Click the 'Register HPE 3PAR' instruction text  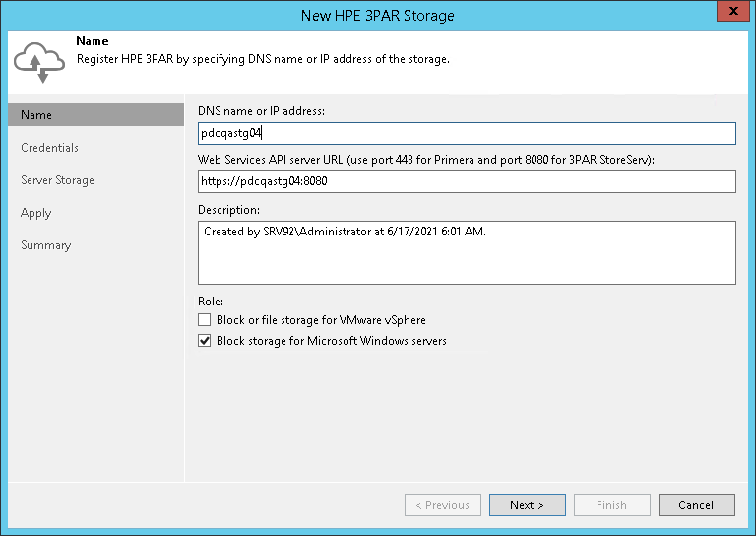pyautogui.click(x=263, y=59)
